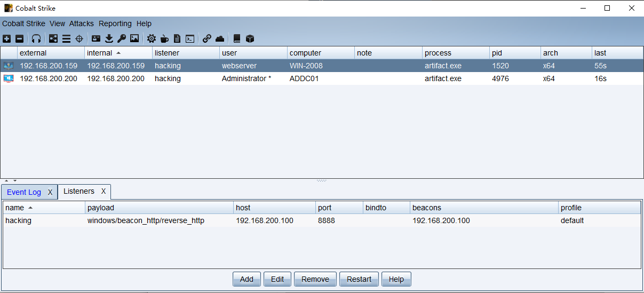Click the Cobalt Strike title bar app icon

pos(9,8)
